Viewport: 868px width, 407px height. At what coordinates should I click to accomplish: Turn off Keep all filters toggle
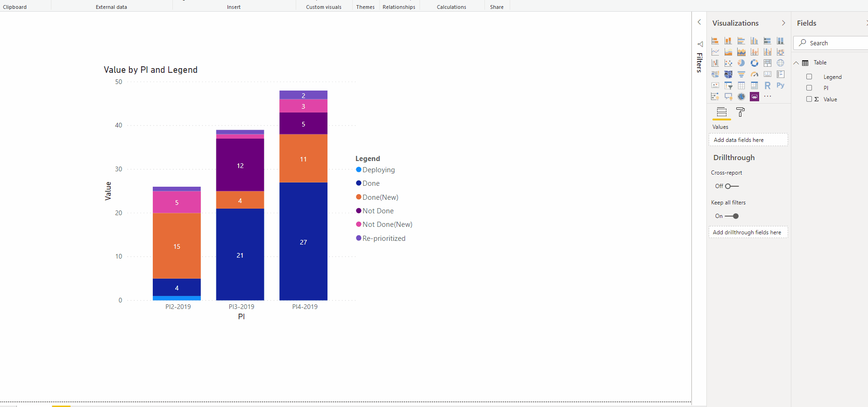point(732,216)
